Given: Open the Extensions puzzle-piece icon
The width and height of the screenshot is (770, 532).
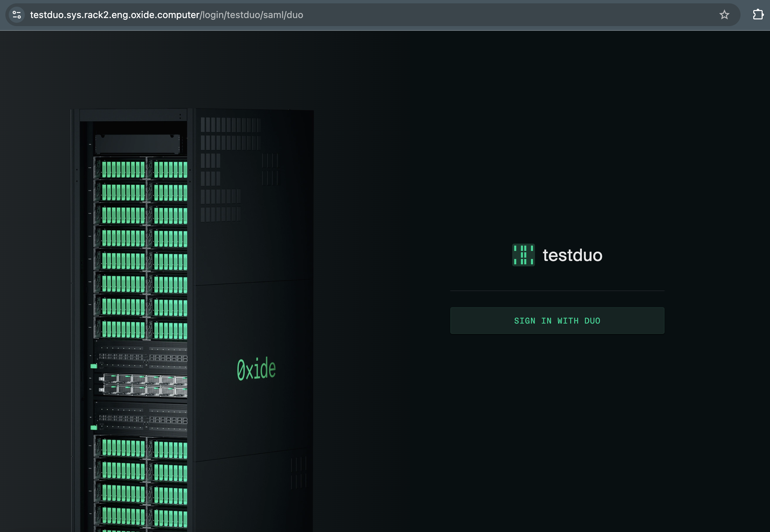Looking at the screenshot, I should tap(758, 15).
